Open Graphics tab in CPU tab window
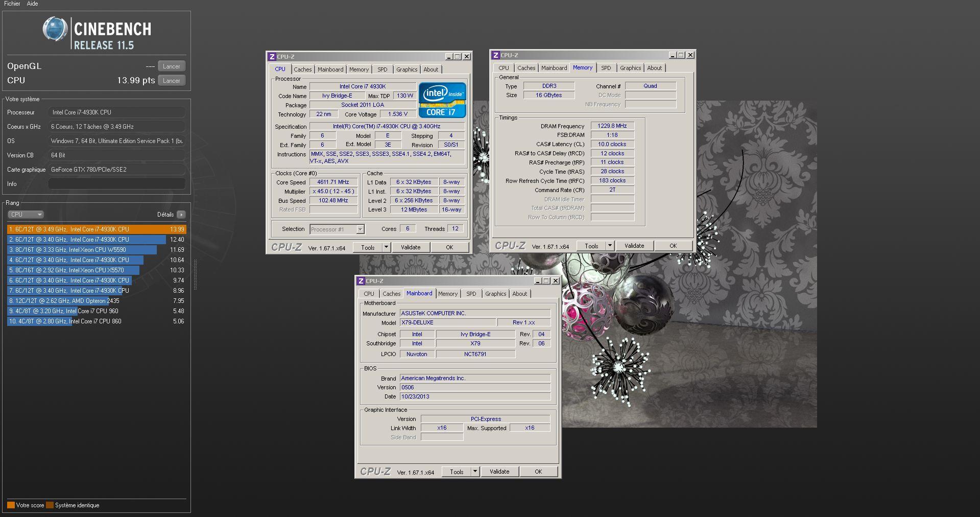The width and height of the screenshot is (980, 517). click(407, 69)
